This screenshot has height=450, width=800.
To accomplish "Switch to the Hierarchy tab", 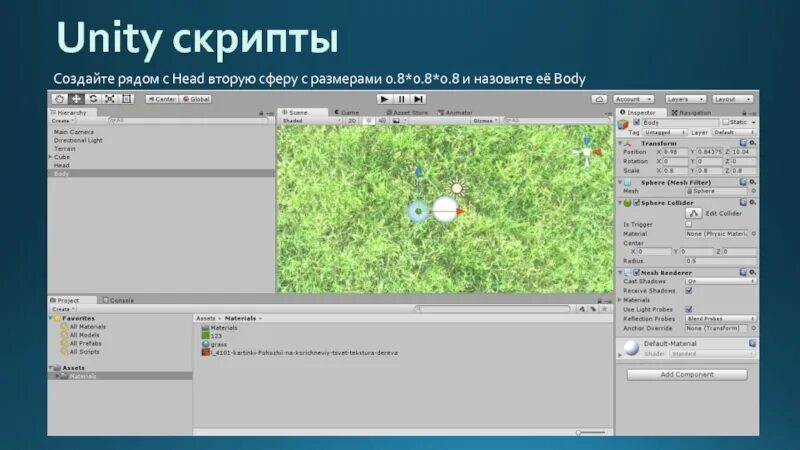I will [x=72, y=112].
